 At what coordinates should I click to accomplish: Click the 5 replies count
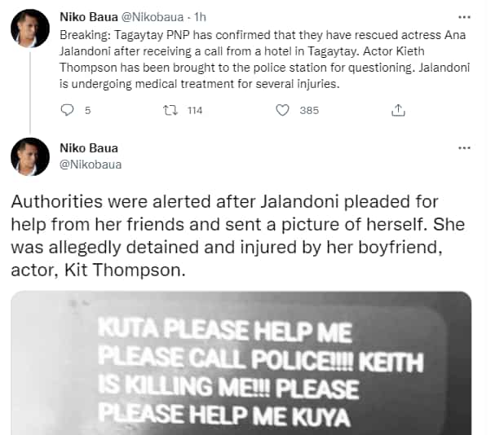point(88,111)
